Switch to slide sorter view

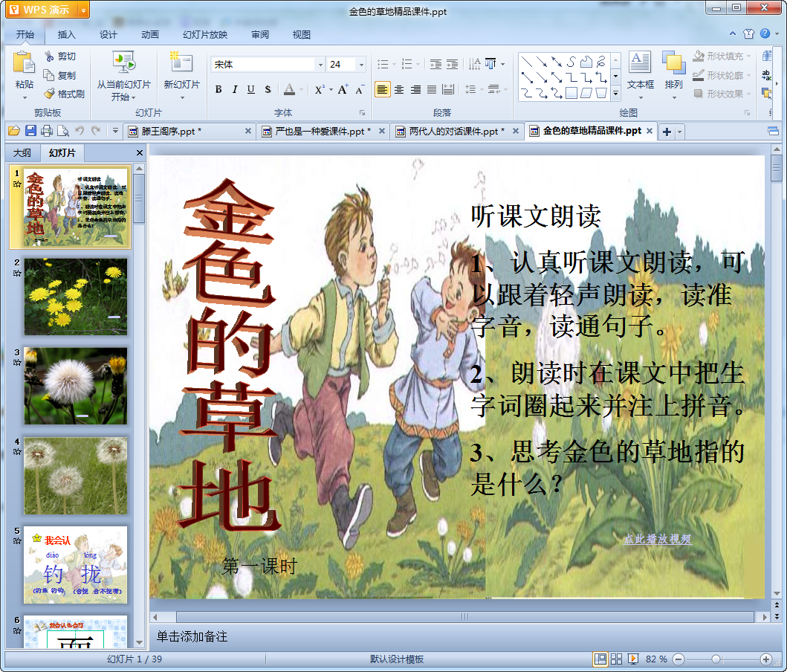[x=616, y=659]
